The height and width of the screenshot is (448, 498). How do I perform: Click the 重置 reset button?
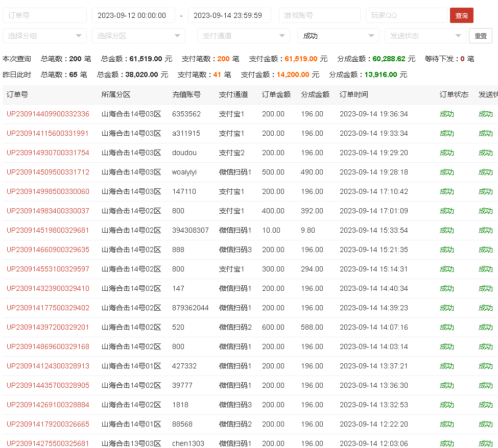click(x=480, y=36)
